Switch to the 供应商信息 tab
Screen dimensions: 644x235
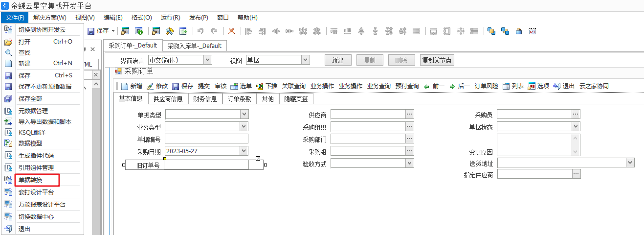168,99
